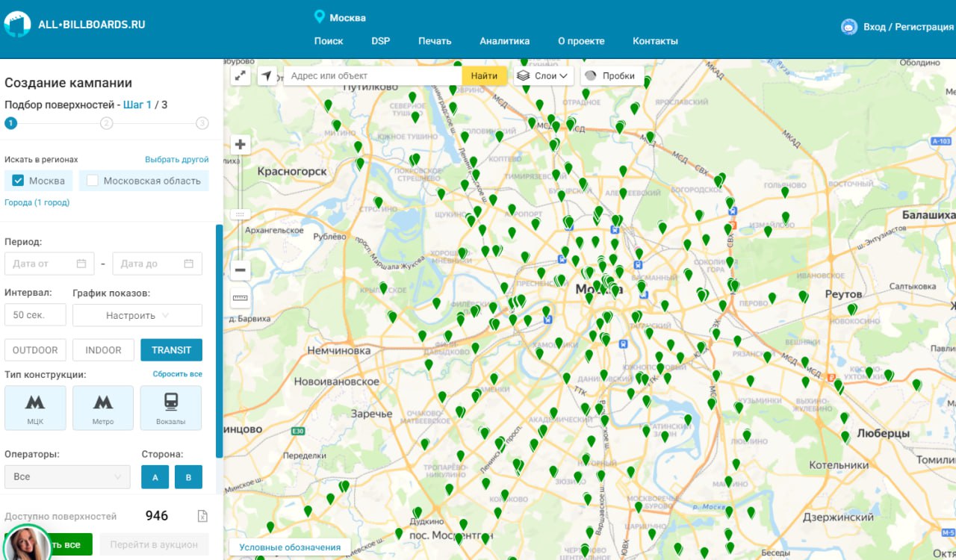
Task: Click the geolocation arrow icon on map
Action: 267,75
